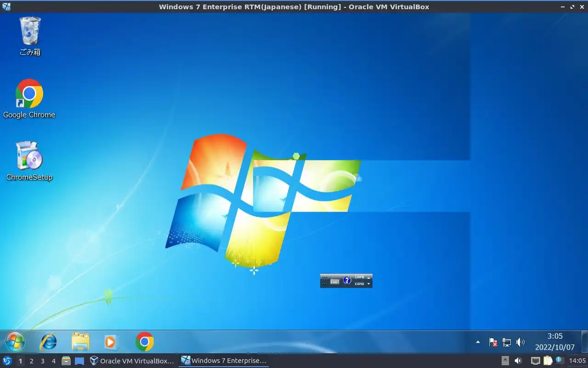Minimize the IME language bar
Viewport: 588px width, 368px height.
click(368, 278)
